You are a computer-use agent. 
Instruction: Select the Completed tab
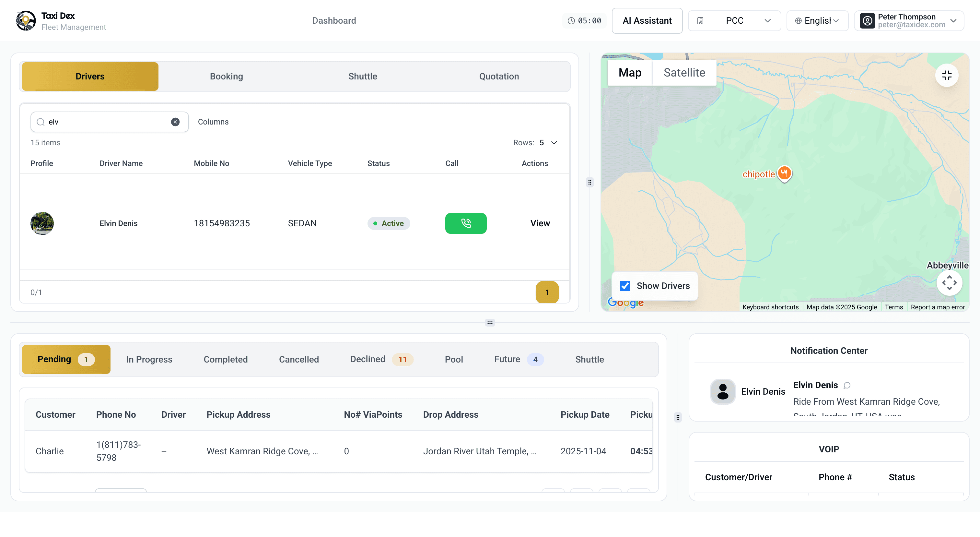226,359
